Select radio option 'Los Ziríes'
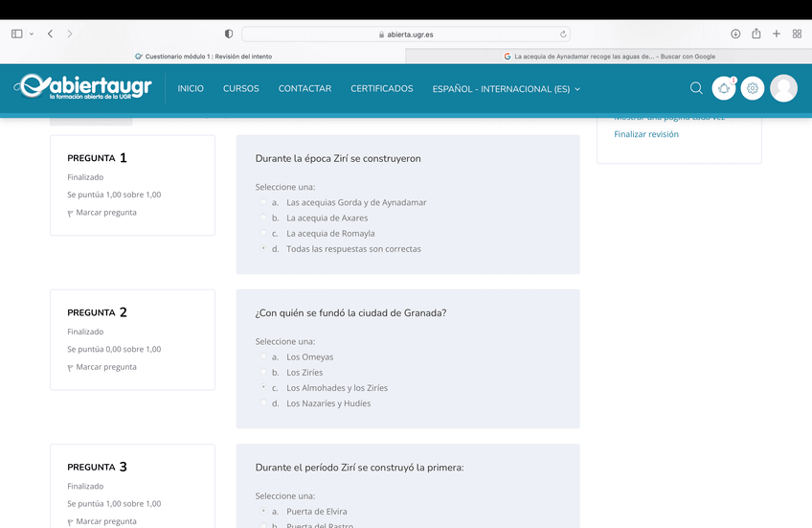The image size is (812, 528). tap(263, 373)
